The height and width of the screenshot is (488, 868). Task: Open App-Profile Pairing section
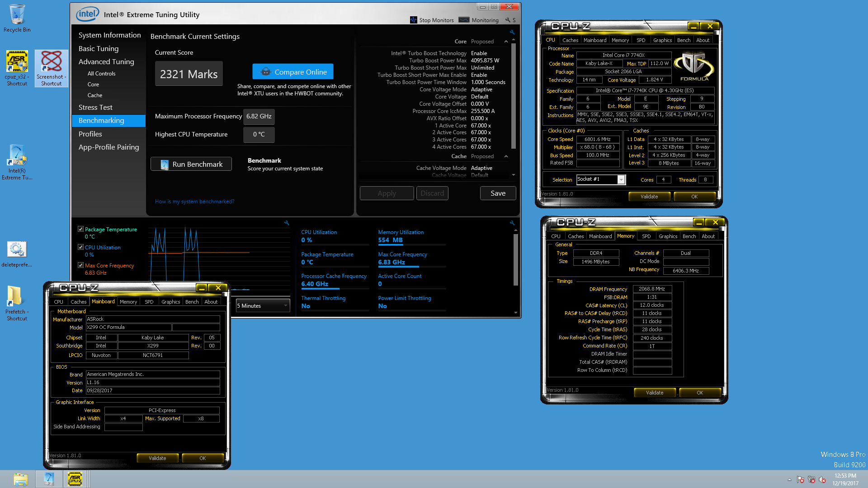108,147
